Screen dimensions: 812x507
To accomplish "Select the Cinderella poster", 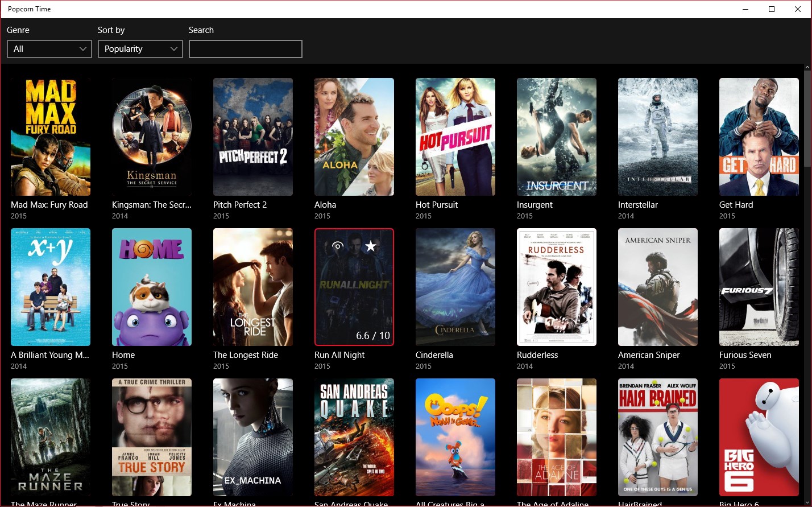I will [x=455, y=287].
